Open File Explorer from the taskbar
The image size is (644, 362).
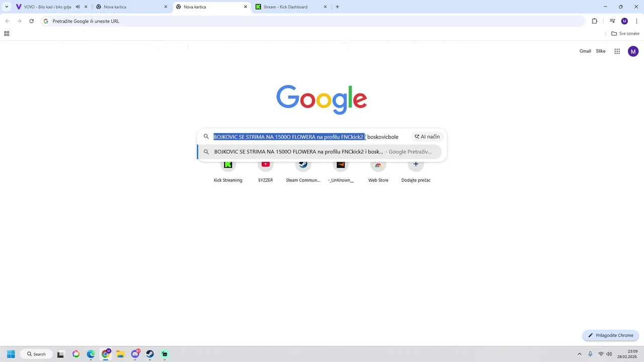click(x=120, y=354)
